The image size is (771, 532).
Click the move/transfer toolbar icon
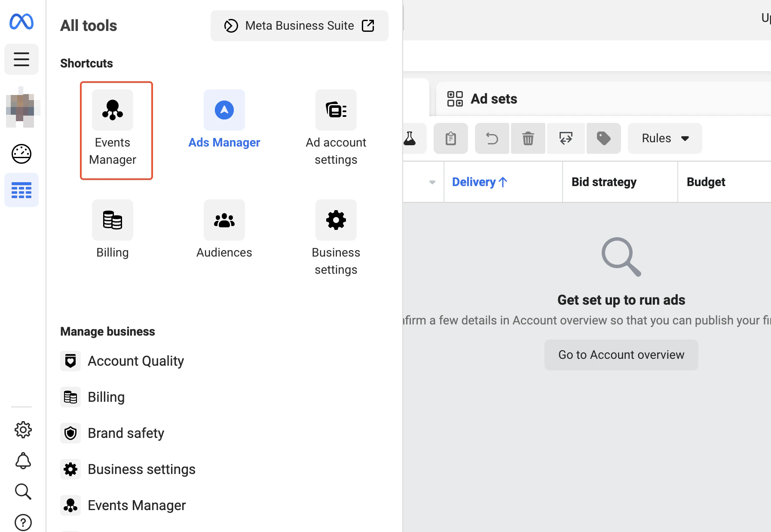pyautogui.click(x=566, y=138)
